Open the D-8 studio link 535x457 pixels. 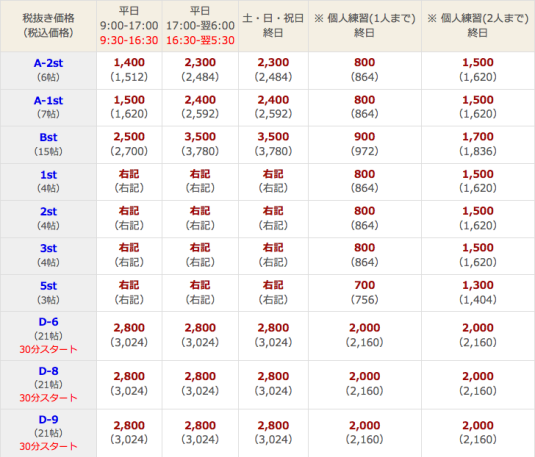click(x=48, y=371)
